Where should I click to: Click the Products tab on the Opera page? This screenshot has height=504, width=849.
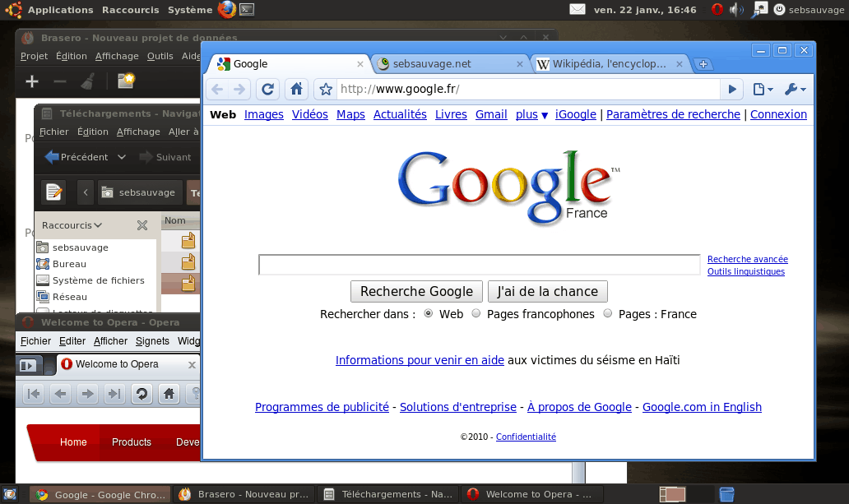point(132,442)
